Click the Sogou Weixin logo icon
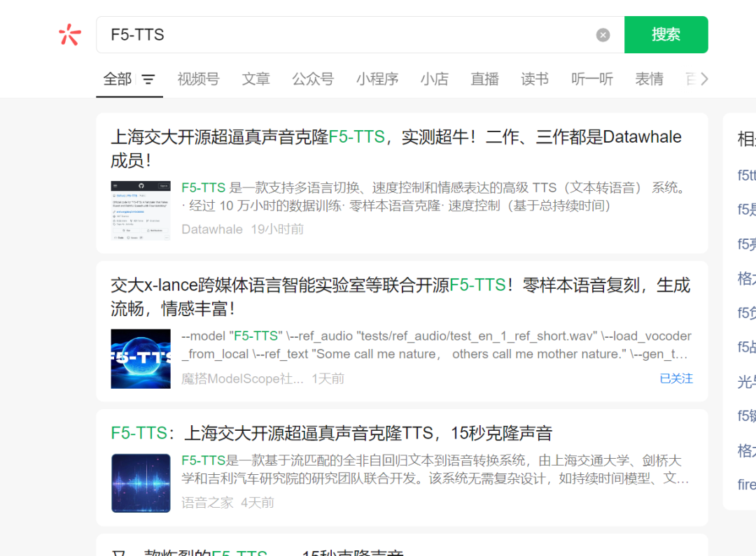This screenshot has height=556, width=756. point(69,34)
